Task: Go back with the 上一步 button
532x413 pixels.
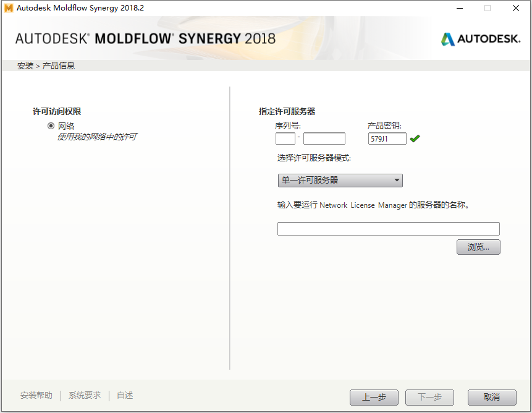Action: (x=374, y=398)
